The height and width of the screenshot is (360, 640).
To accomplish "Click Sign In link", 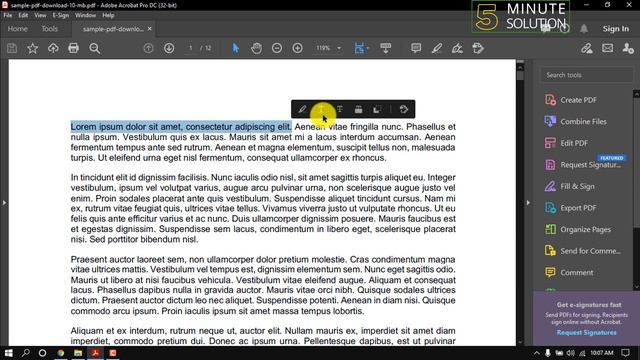I will pos(616,29).
